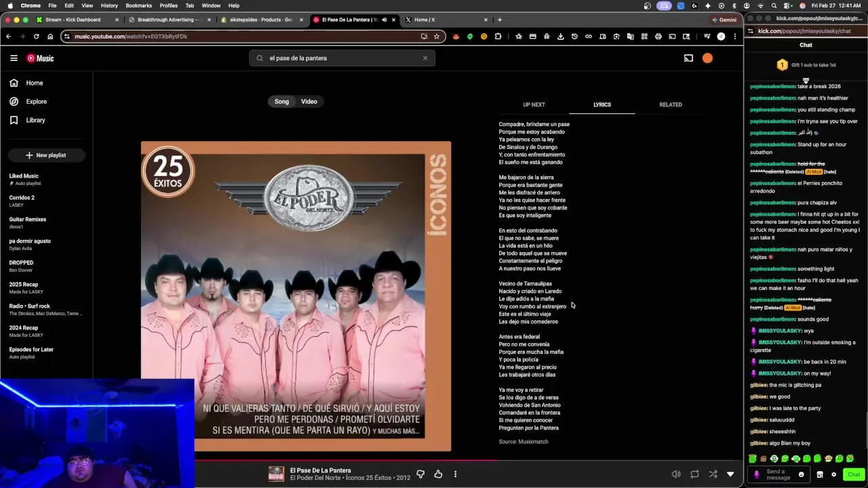
Task: Open Episodes for Later playlist
Action: tap(31, 352)
